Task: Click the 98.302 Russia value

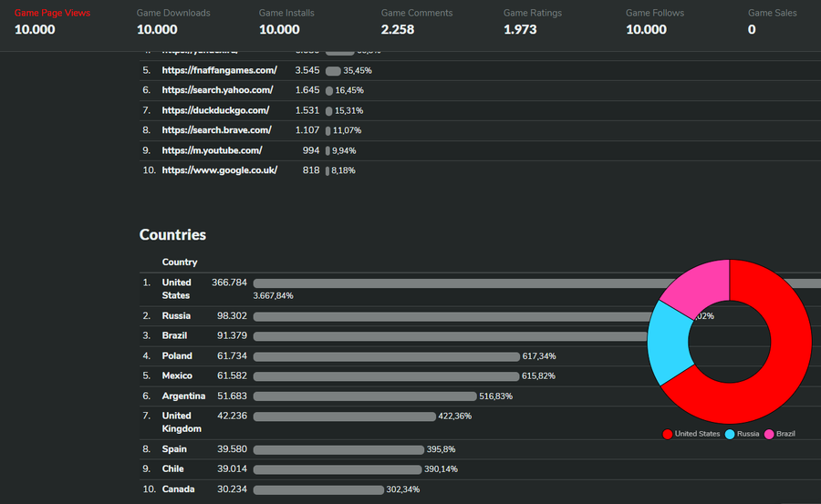Action: [232, 315]
